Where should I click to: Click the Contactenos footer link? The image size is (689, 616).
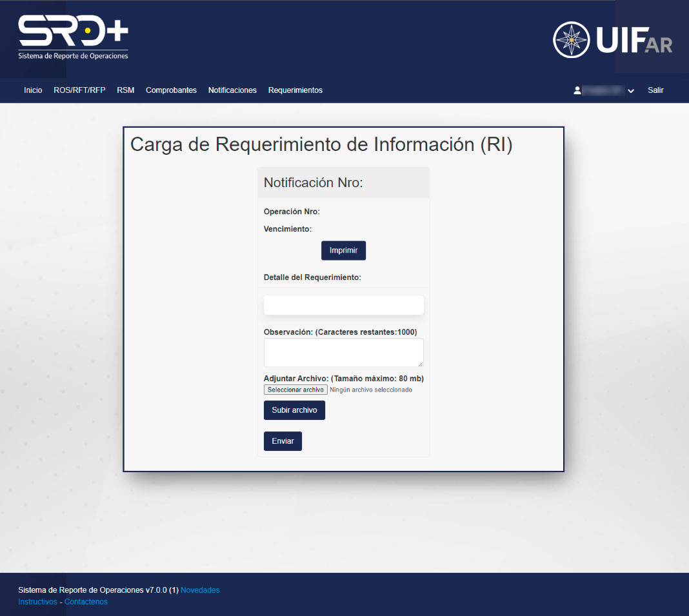86,602
